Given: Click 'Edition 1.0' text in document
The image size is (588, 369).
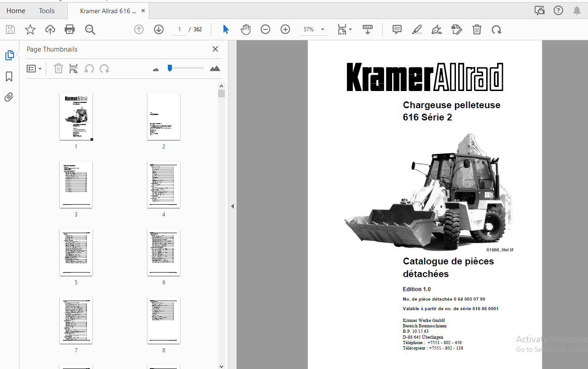Looking at the screenshot, I should tap(417, 289).
